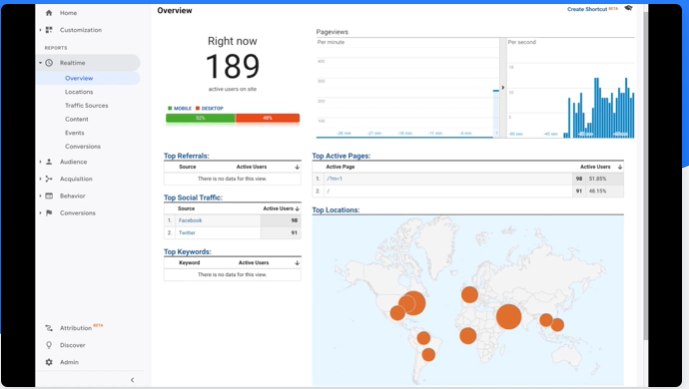
Task: Click the large orange bubble over India
Action: point(509,316)
